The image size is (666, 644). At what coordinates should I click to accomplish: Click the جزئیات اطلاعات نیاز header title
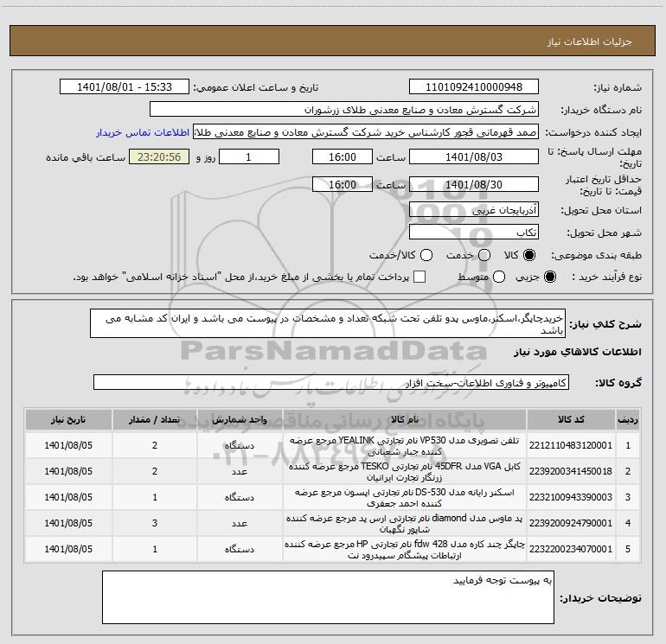coord(590,41)
